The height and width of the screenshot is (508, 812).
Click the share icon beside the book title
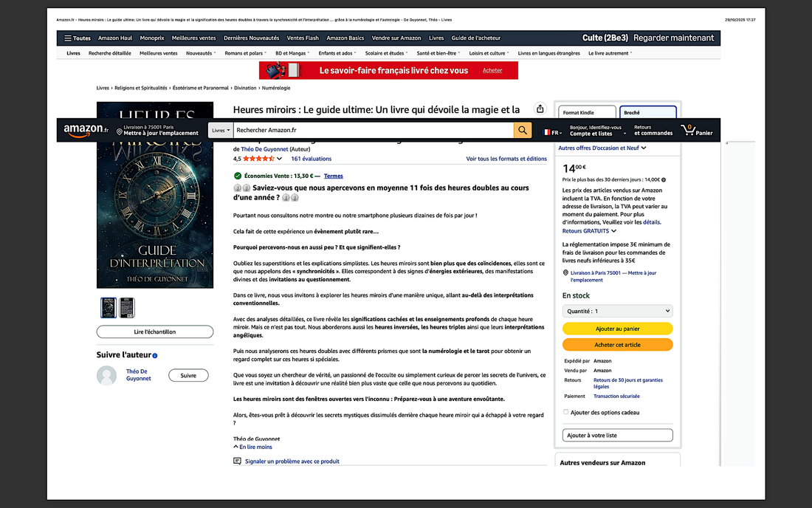540,109
